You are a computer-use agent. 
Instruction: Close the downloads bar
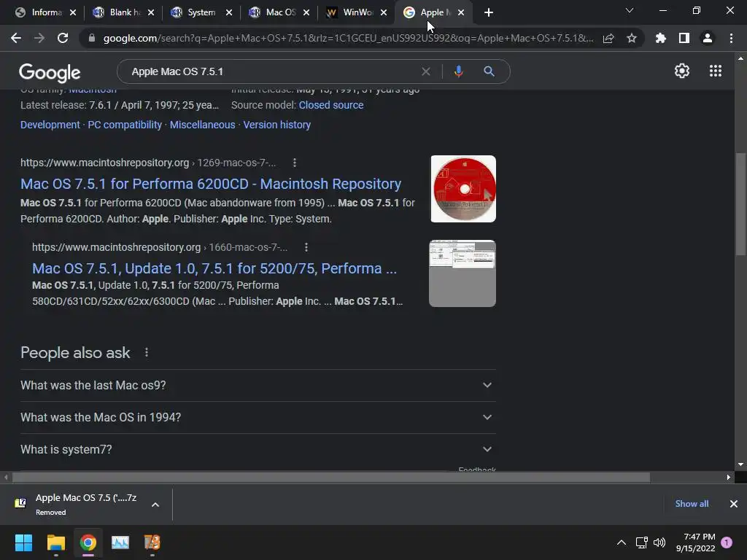point(734,504)
